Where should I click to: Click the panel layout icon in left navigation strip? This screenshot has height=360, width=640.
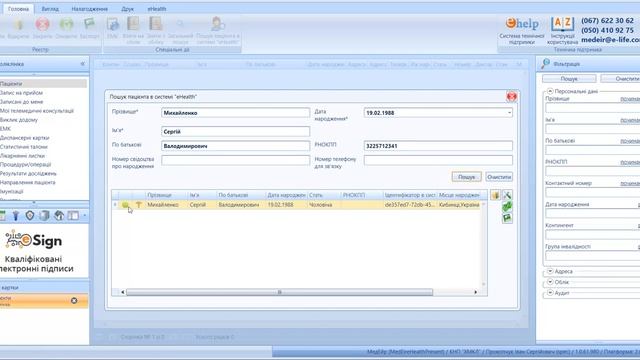[x=73, y=216]
